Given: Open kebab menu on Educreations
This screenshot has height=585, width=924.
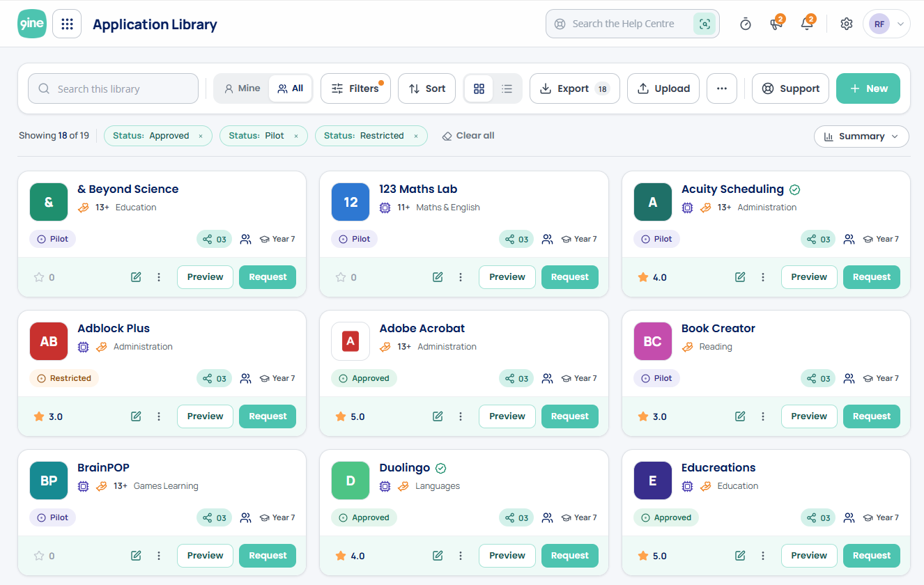Looking at the screenshot, I should click(762, 556).
